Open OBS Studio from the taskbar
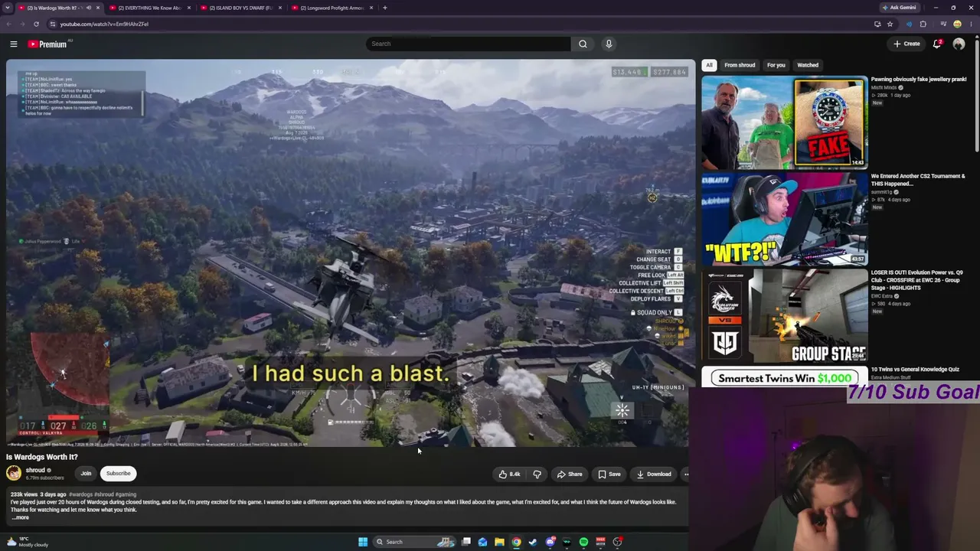980x551 pixels. pyautogui.click(x=617, y=542)
